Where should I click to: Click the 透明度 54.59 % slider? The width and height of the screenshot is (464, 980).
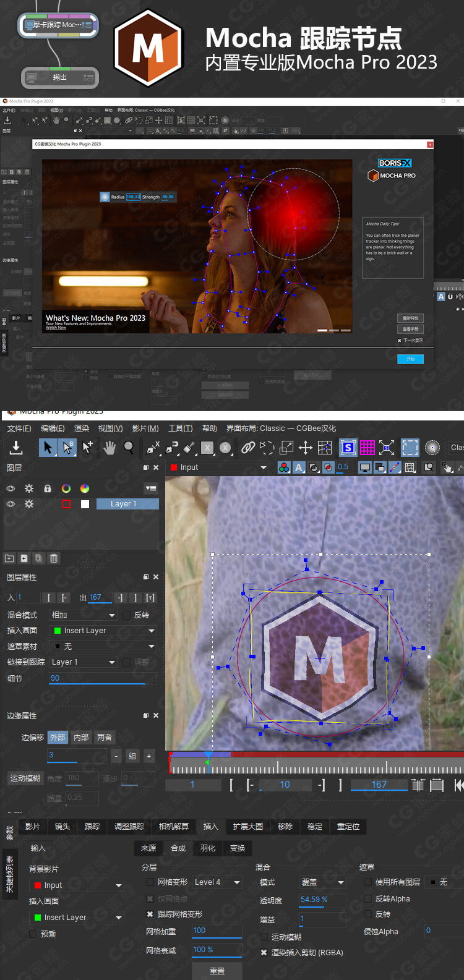322,900
